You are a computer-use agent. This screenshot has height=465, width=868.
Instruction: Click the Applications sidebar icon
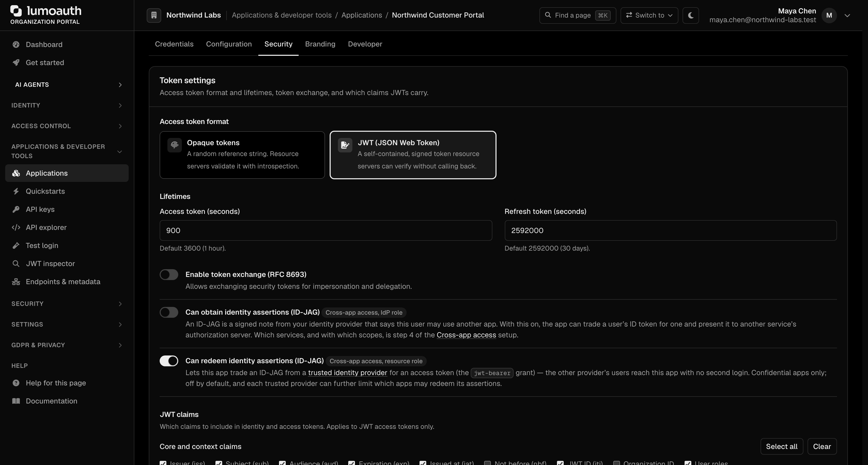(x=16, y=173)
